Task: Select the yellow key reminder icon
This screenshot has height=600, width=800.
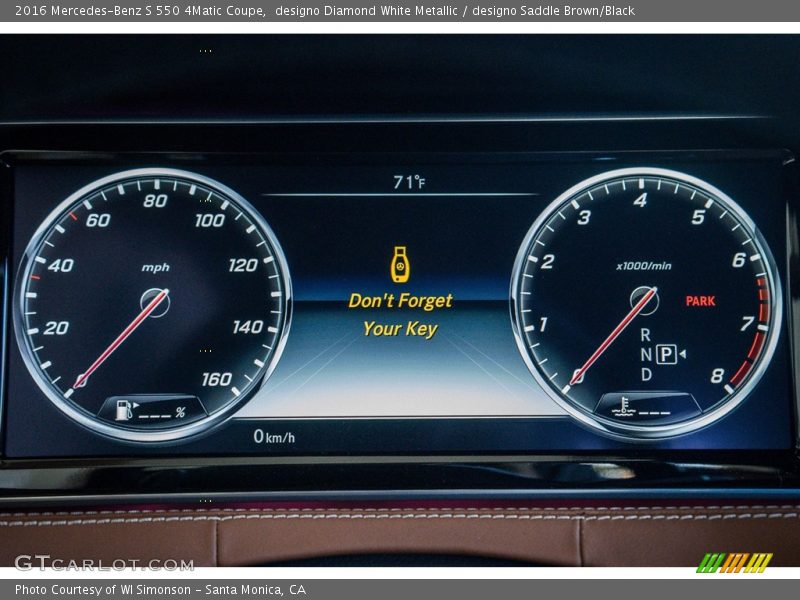Action: click(399, 267)
